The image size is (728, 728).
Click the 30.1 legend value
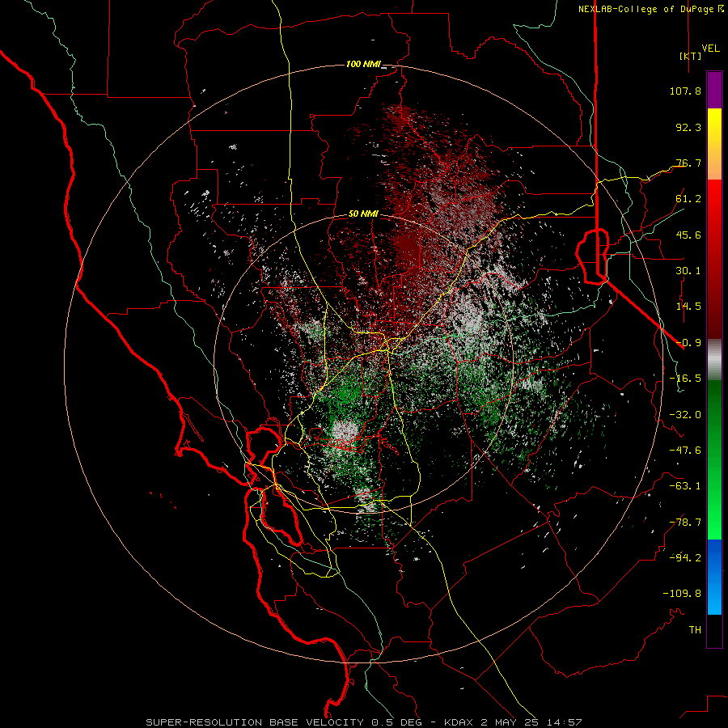coord(688,271)
